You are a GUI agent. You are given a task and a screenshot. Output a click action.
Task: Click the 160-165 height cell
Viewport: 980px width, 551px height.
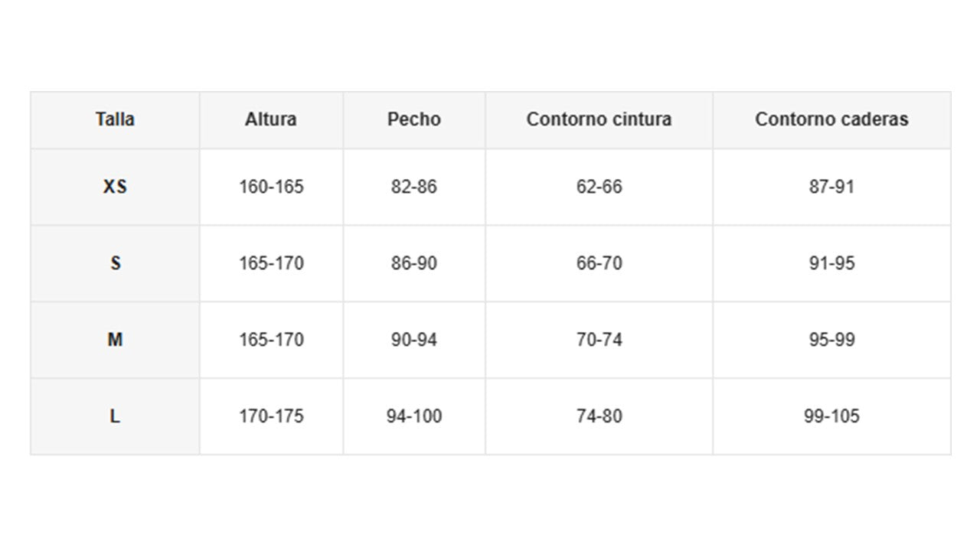click(271, 187)
